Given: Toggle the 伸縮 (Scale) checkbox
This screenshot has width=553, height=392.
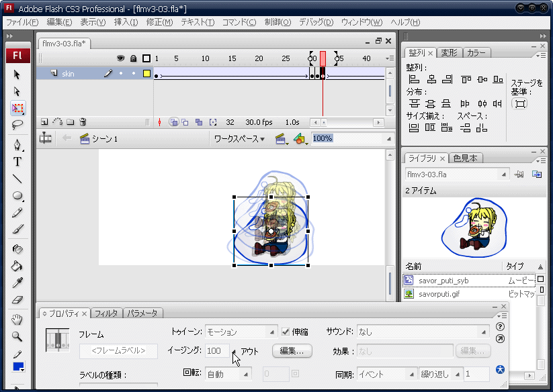Looking at the screenshot, I should click(x=286, y=332).
